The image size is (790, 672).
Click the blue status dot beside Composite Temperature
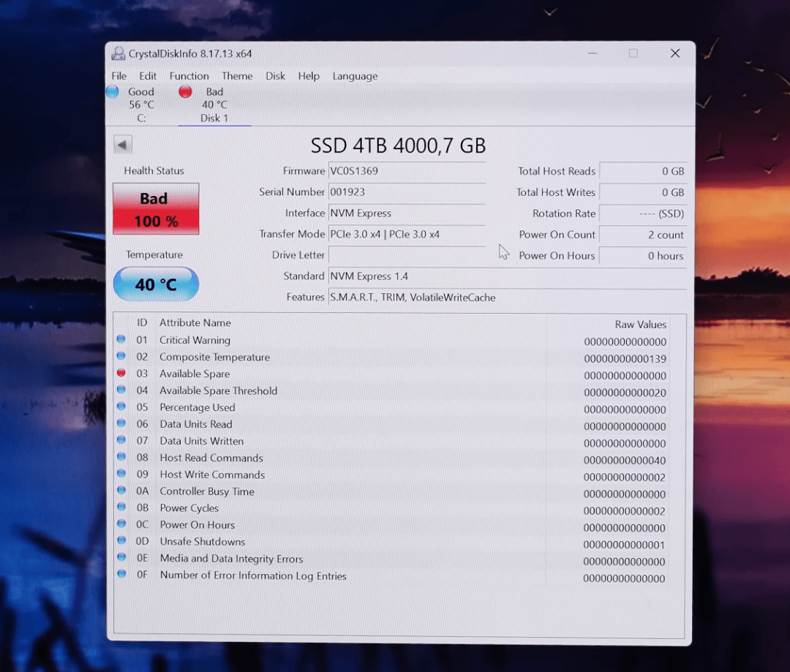(121, 356)
